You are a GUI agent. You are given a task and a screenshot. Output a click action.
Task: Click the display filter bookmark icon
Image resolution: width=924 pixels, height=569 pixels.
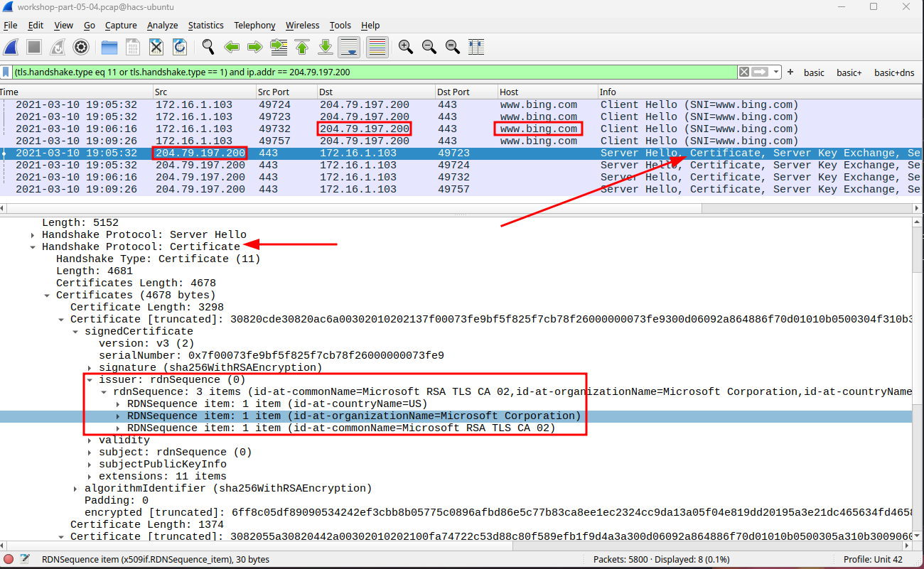pyautogui.click(x=6, y=72)
